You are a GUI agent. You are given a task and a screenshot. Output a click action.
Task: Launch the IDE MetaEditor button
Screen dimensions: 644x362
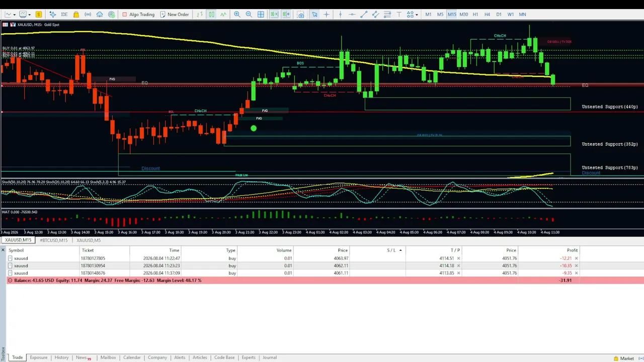tap(64, 14)
